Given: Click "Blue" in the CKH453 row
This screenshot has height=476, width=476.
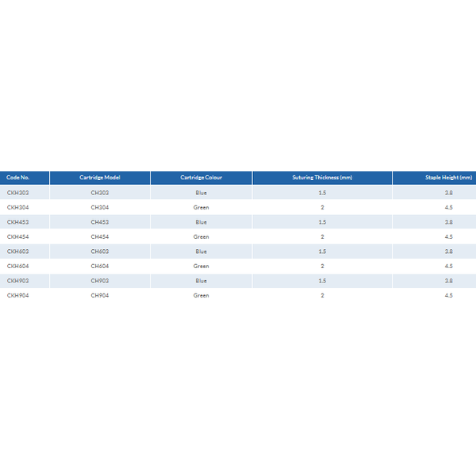Looking at the screenshot, I should 201,222.
